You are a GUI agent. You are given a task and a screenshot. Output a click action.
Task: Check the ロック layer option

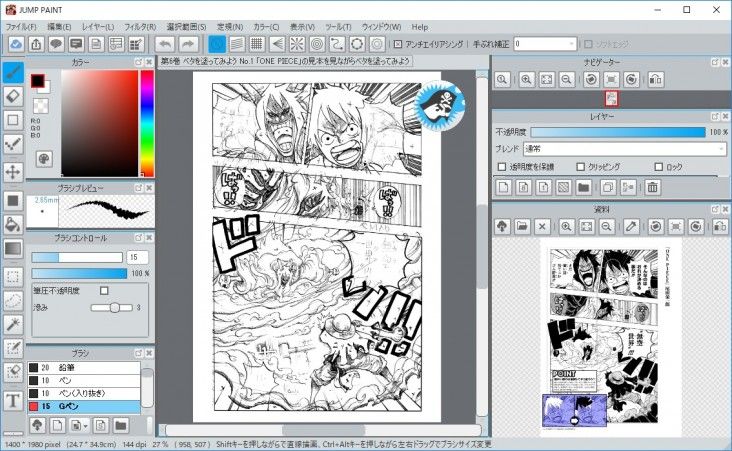[659, 167]
